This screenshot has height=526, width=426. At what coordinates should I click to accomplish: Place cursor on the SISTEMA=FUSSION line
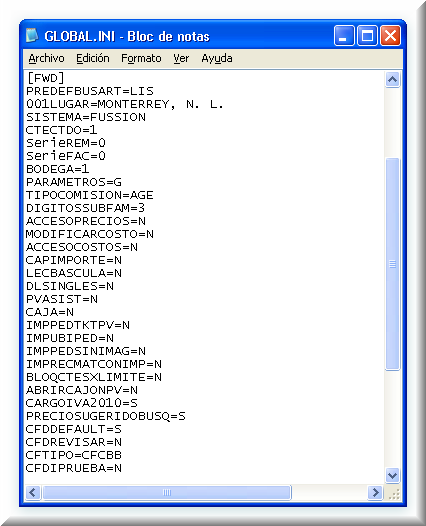(x=86, y=117)
